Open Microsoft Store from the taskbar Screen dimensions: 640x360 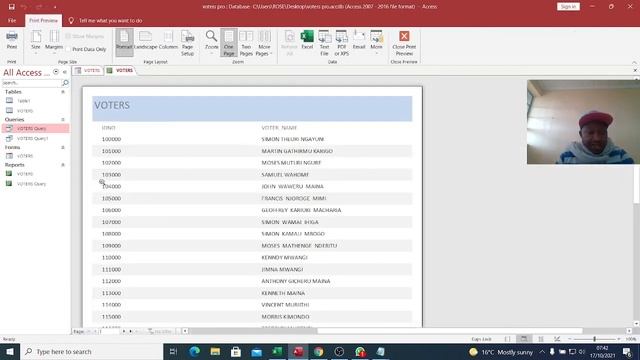click(236, 351)
